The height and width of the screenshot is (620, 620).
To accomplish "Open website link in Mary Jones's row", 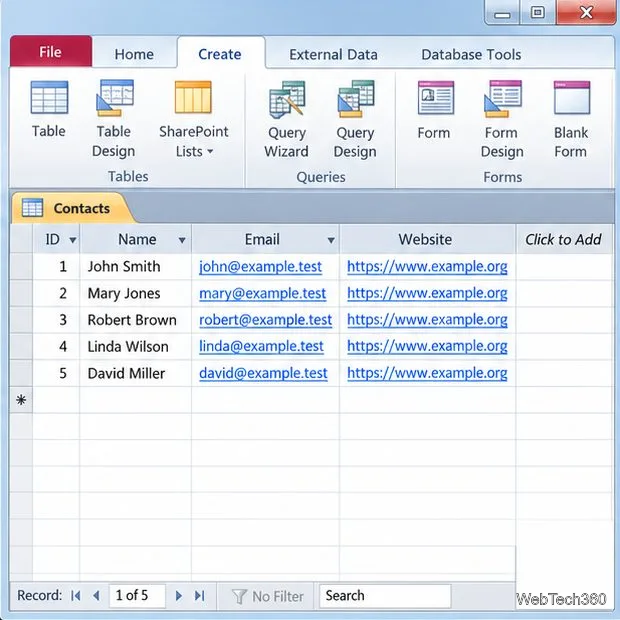I will [x=427, y=293].
